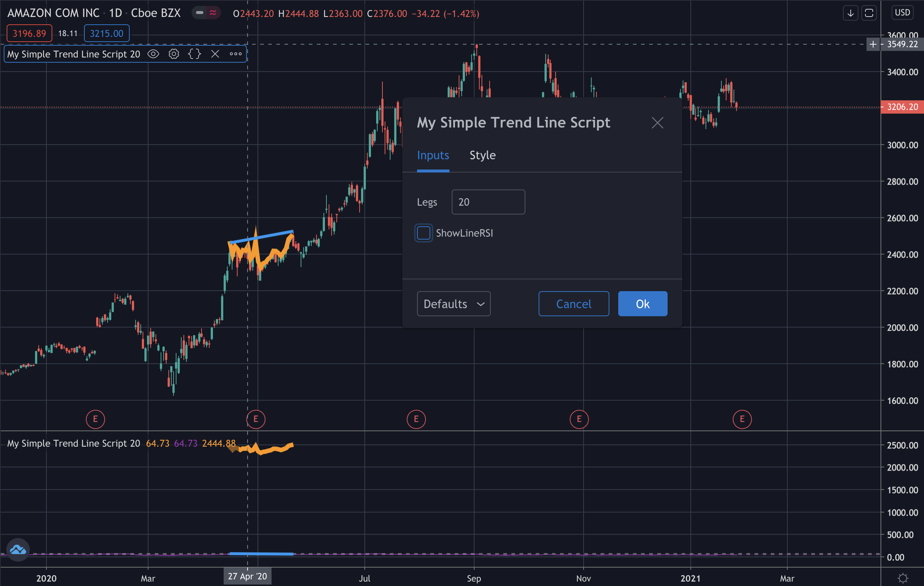This screenshot has height=586, width=924.
Task: Open script source code braces icon
Action: (194, 54)
